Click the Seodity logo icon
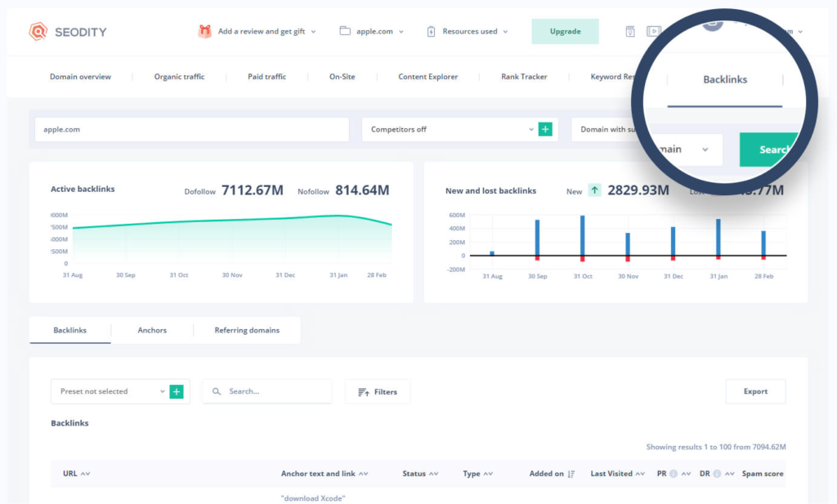837x504 pixels. coord(38,32)
